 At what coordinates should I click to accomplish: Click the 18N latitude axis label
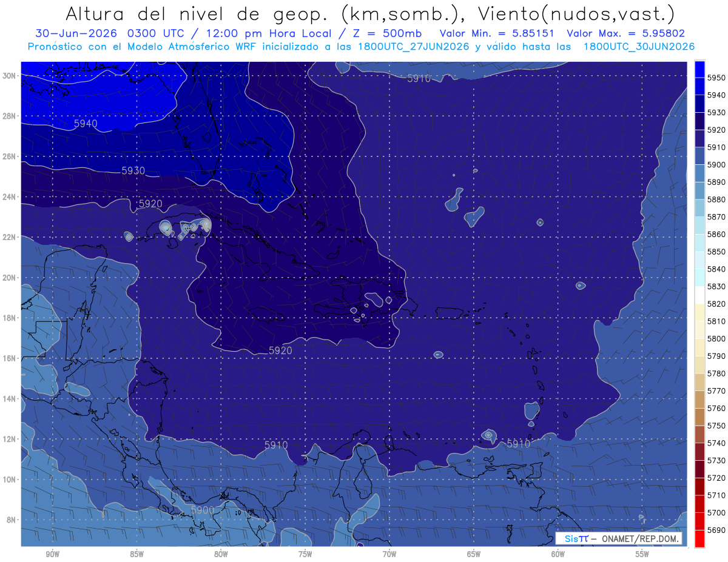coord(10,318)
